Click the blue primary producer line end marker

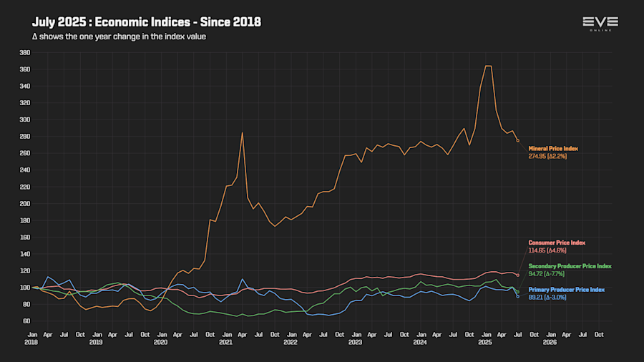point(517,296)
